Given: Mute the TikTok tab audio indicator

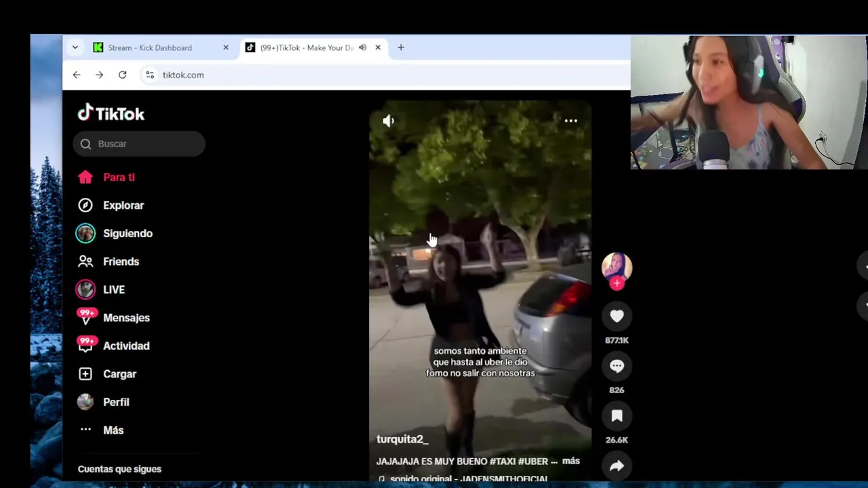Looking at the screenshot, I should point(363,47).
